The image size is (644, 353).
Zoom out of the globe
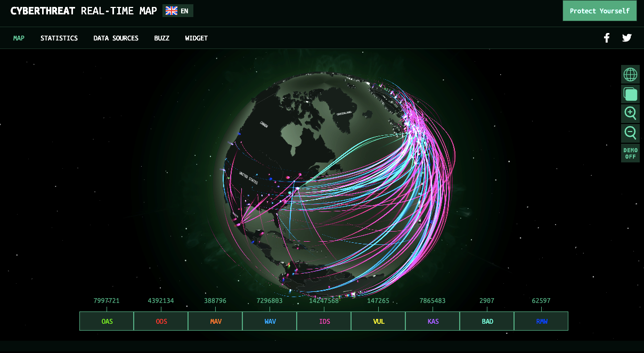[x=630, y=133]
